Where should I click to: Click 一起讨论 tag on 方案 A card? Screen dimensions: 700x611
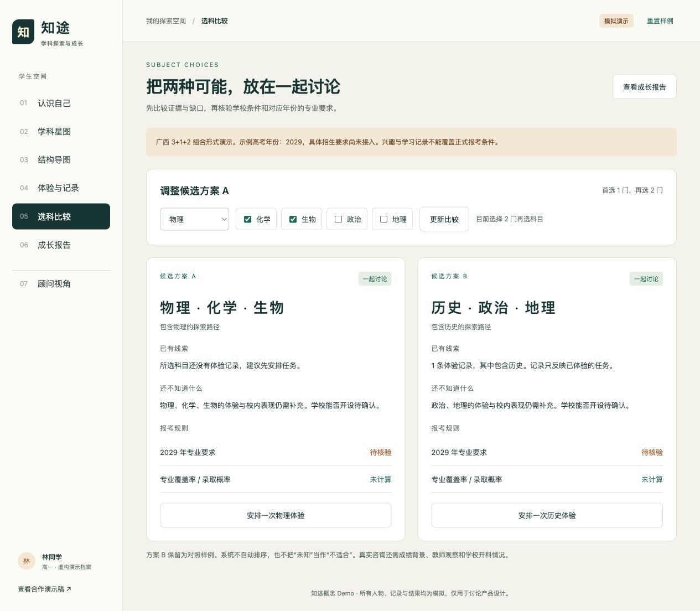tap(375, 279)
